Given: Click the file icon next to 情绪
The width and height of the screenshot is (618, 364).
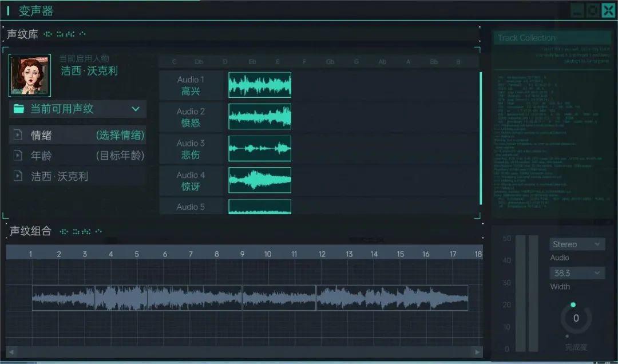Looking at the screenshot, I should coord(18,135).
